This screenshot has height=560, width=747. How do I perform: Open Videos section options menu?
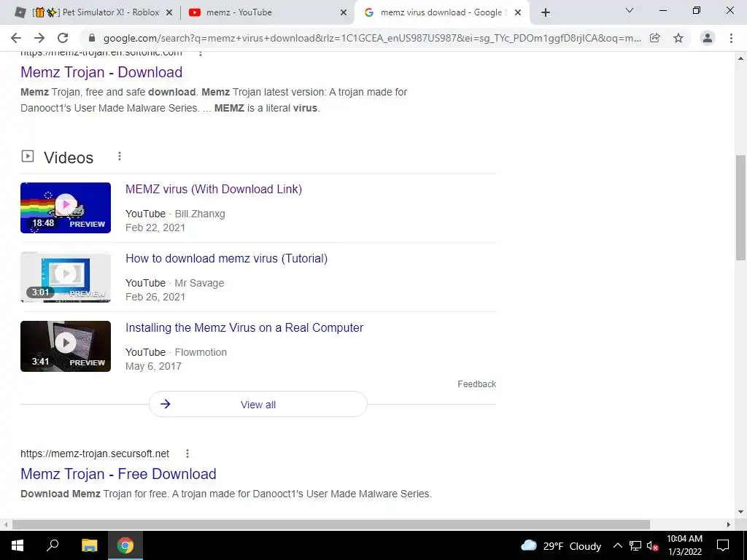point(120,156)
